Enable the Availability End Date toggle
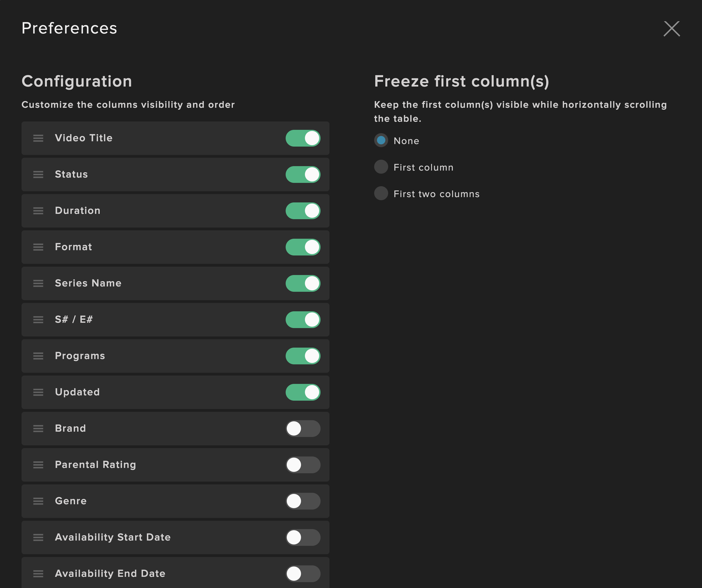 click(x=303, y=574)
